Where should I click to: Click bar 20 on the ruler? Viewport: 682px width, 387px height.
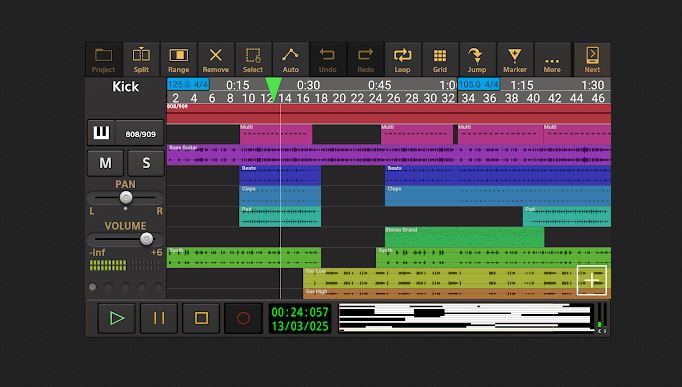click(x=339, y=98)
